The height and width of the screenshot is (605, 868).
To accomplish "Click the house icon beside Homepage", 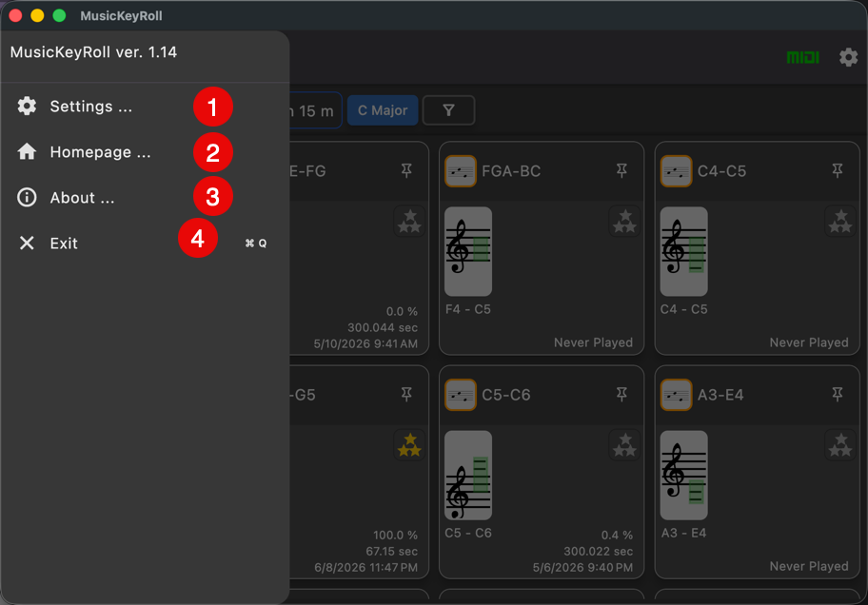I will point(27,151).
